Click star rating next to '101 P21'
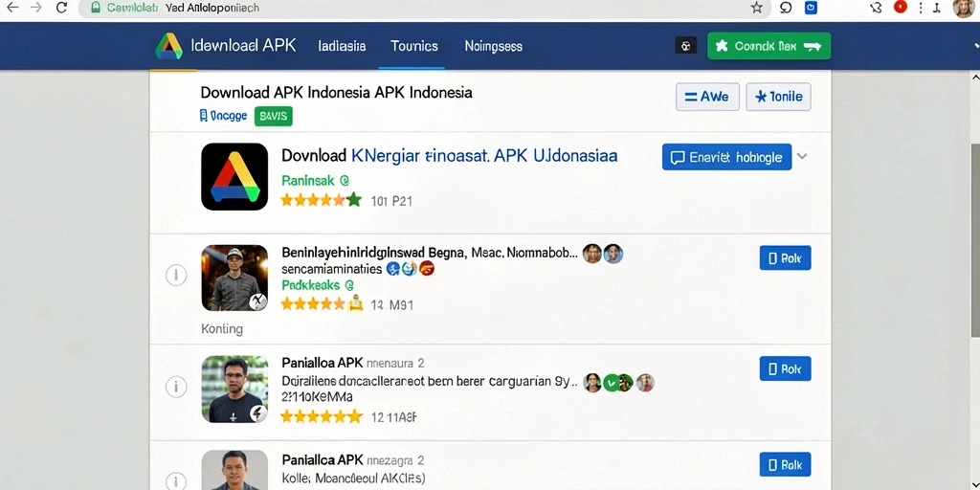The width and height of the screenshot is (980, 490). [322, 201]
